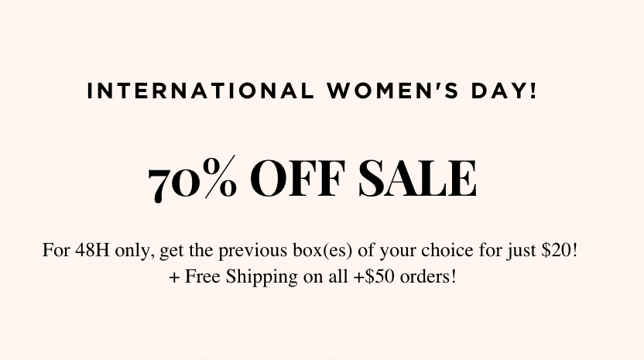Click the percent symbol in the headline

[220, 177]
